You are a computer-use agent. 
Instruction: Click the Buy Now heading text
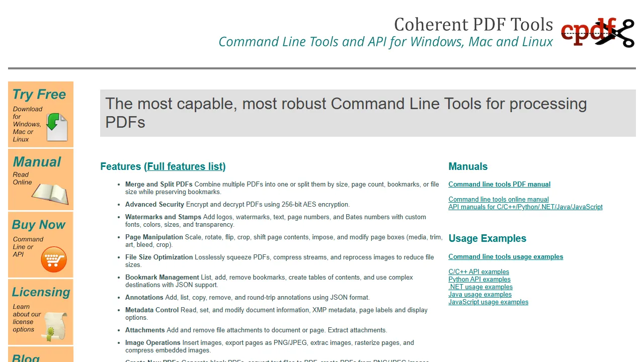(39, 225)
